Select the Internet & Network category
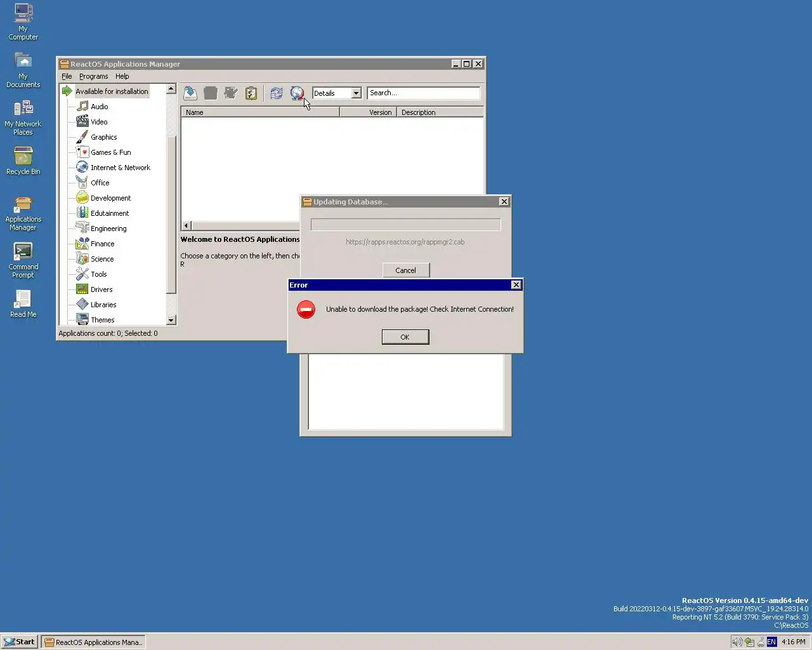The image size is (812, 650). (120, 168)
